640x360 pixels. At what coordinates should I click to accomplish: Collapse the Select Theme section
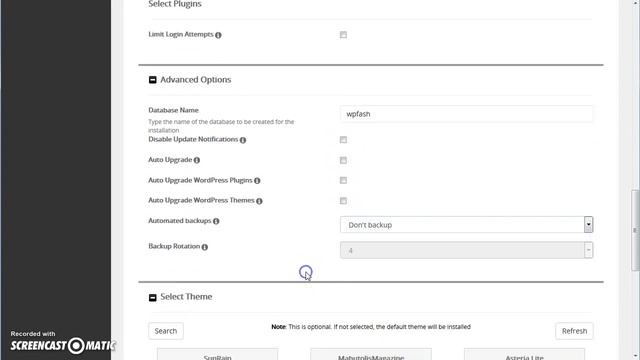point(153,298)
